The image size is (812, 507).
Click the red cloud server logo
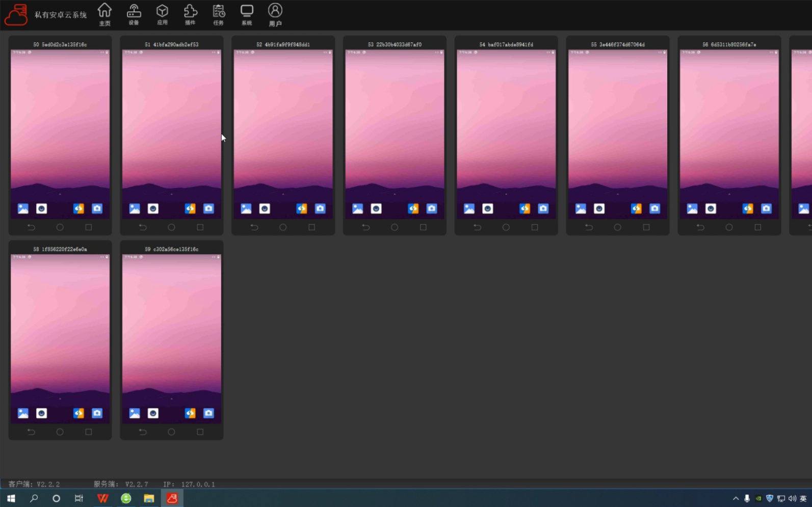(16, 14)
